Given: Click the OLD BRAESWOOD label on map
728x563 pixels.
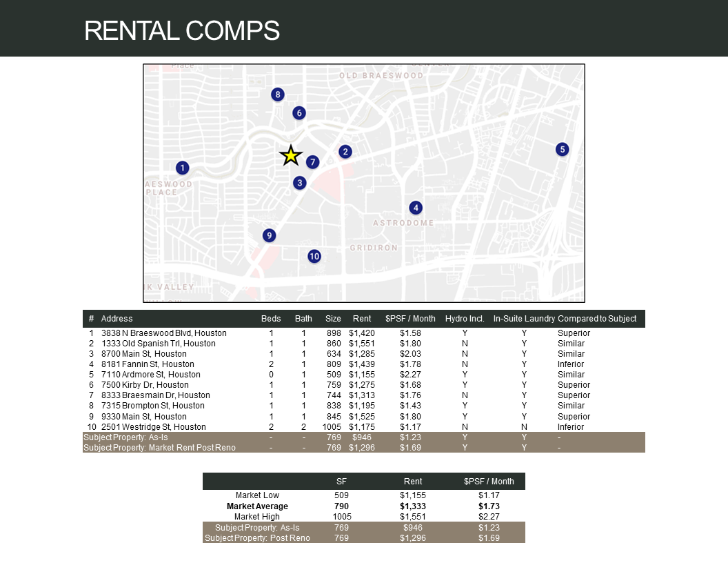Looking at the screenshot, I should 381,76.
